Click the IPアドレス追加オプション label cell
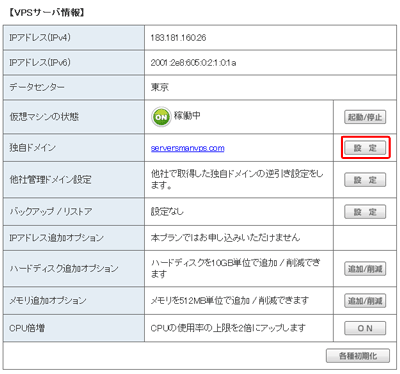Image resolution: width=400 pixels, height=374 pixels. point(74,238)
